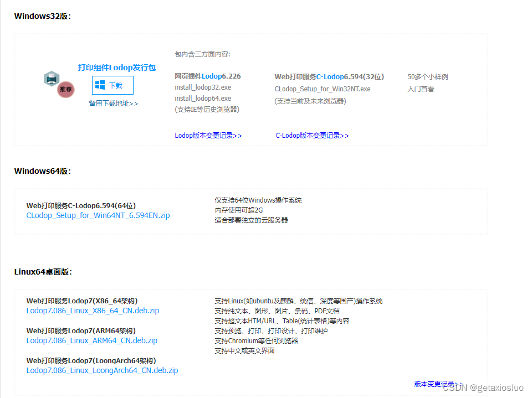Open the Lodop版本变更记录 changelog link
The image size is (532, 398).
(208, 135)
